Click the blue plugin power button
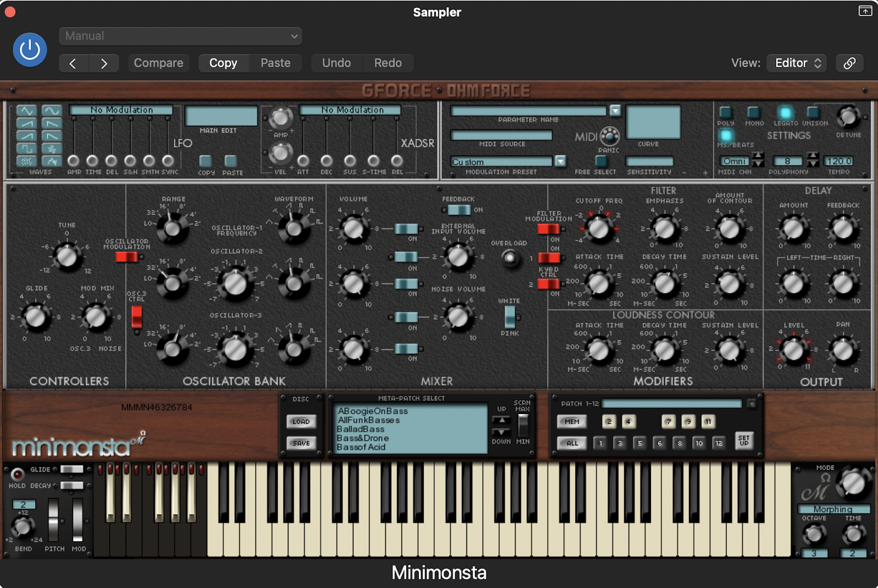The height and width of the screenshot is (588, 878). click(29, 49)
